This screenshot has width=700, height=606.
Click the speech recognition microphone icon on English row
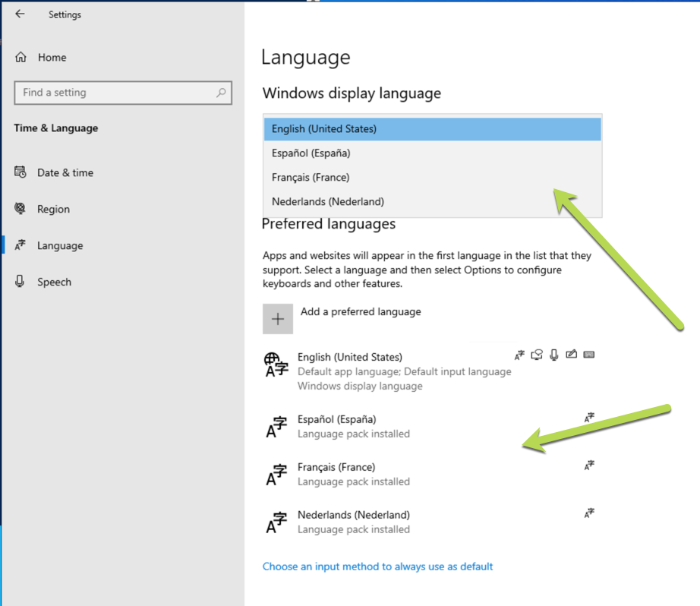[554, 355]
